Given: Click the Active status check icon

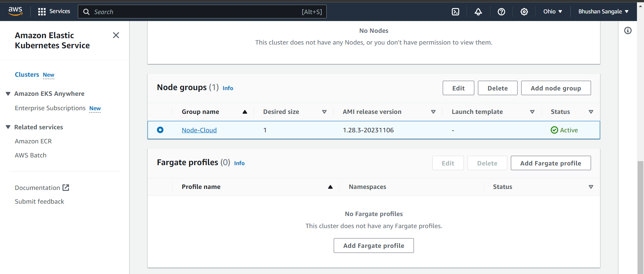Looking at the screenshot, I should 554,130.
